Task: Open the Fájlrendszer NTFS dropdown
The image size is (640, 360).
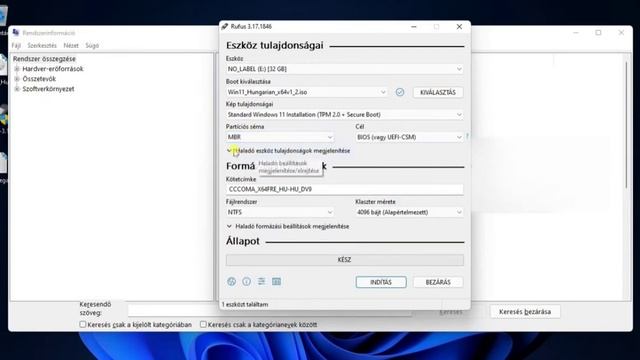Action: [x=280, y=212]
